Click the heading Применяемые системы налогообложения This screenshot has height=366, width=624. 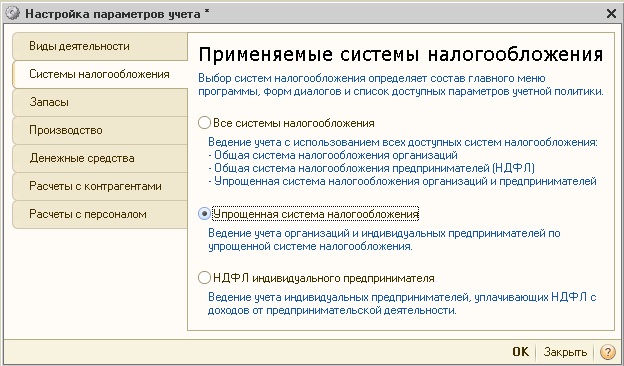click(401, 55)
